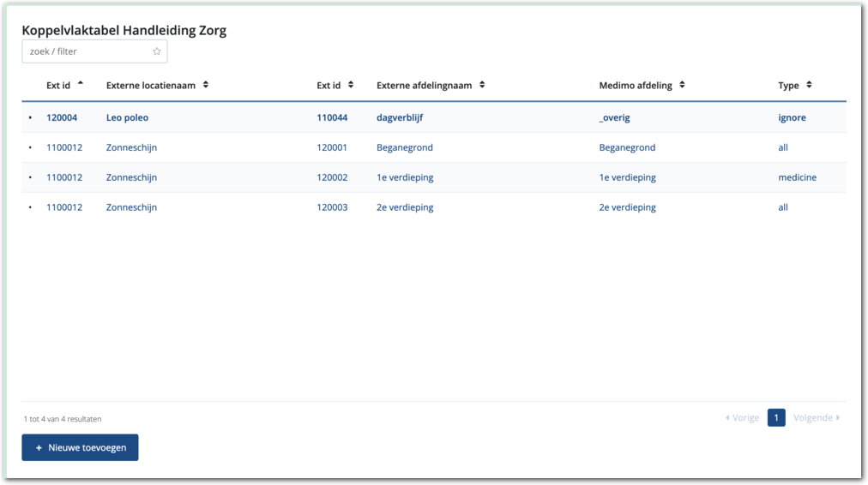Click the _overig Medimo afdeling entry

pos(614,117)
